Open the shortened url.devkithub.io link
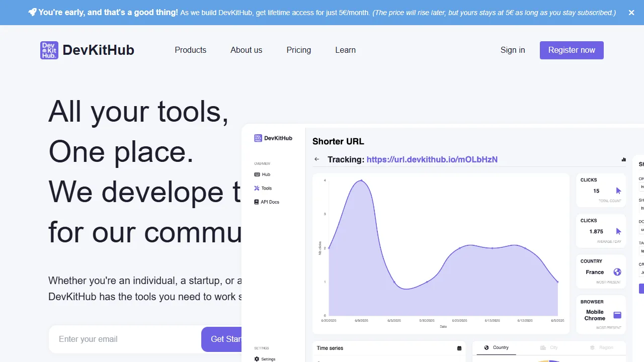Viewport: 644px width, 362px height. pos(432,159)
